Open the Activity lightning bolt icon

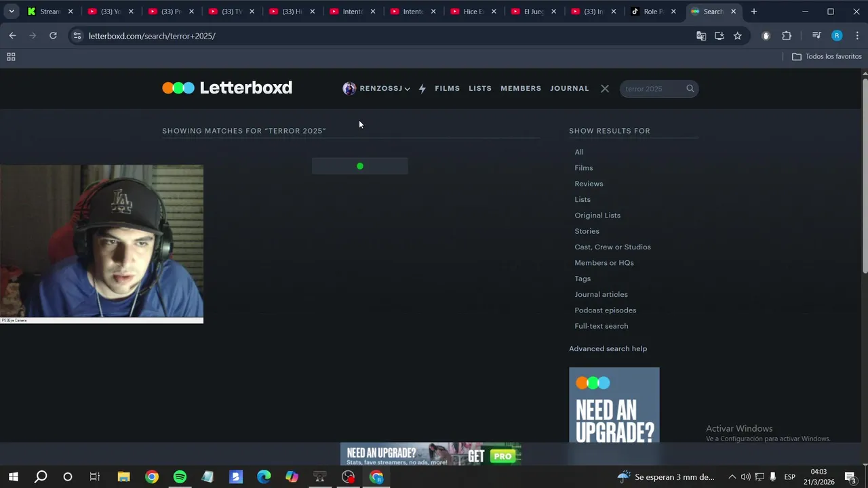[422, 89]
